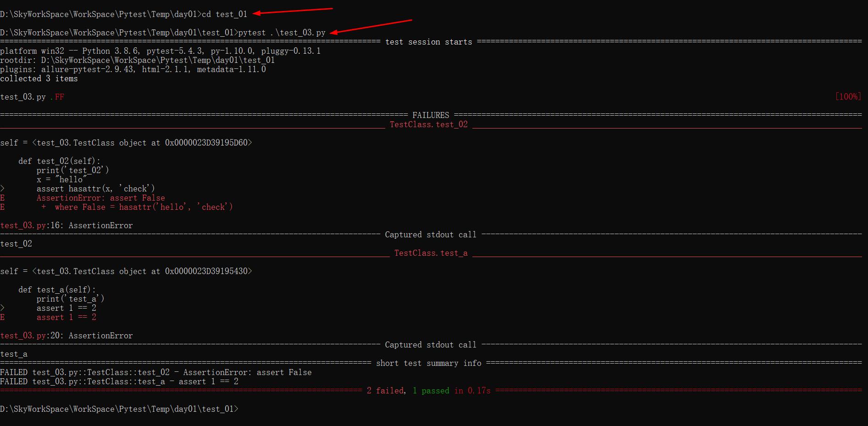The image size is (868, 426).
Task: Click the final command prompt line
Action: pyautogui.click(x=119, y=409)
